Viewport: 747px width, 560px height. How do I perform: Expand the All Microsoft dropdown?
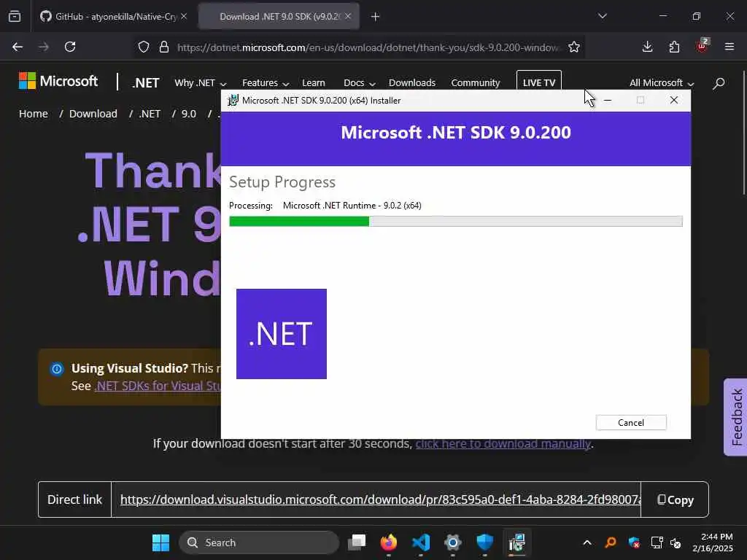coord(662,83)
